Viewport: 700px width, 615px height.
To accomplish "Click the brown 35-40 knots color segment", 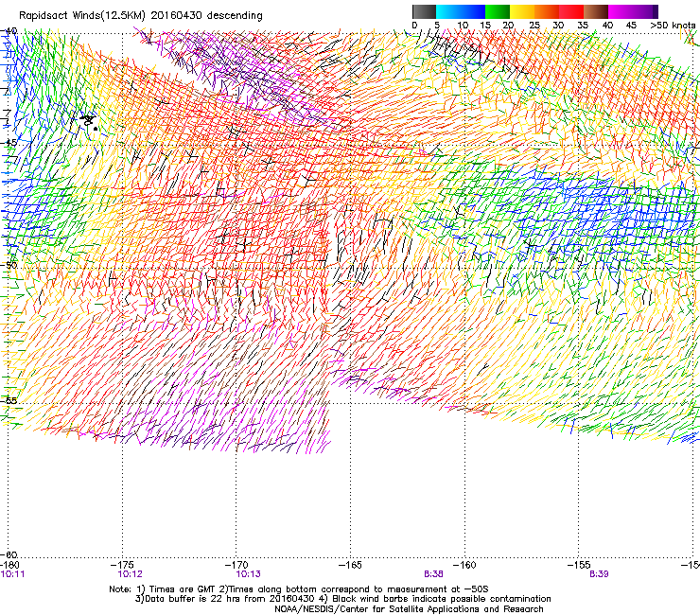I will [596, 11].
